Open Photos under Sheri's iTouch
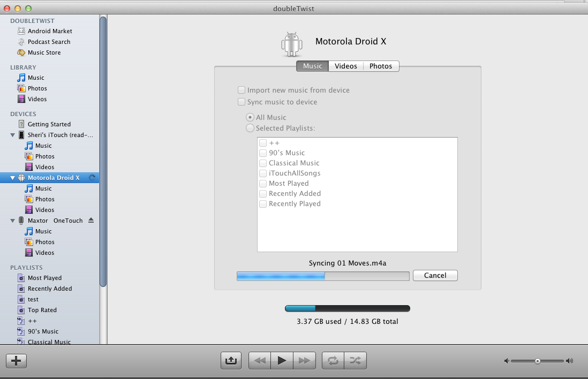This screenshot has width=588, height=379. tap(40, 156)
